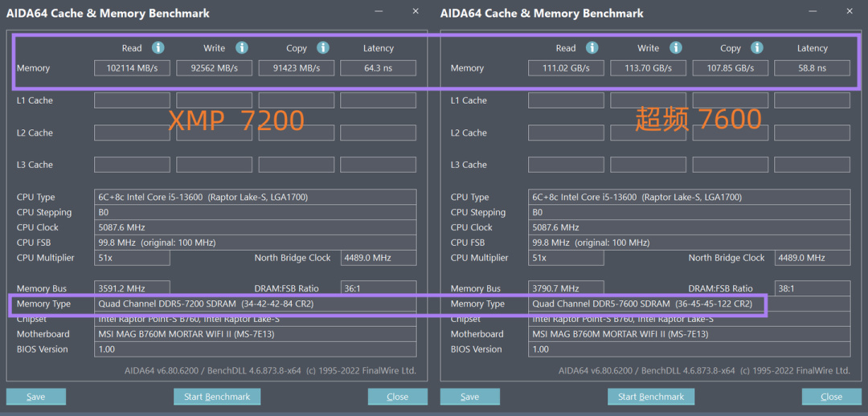Click the Copy info icon in the DDR5-7600 window

point(757,48)
